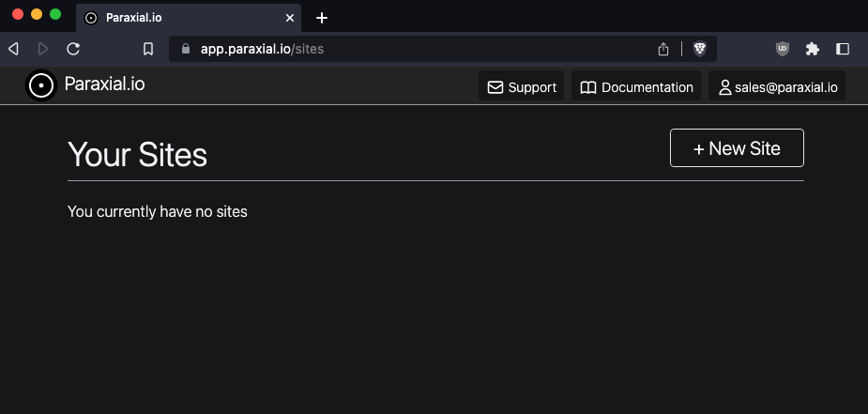Bookmark this page with the bookmark icon
This screenshot has width=868, height=414.
(148, 49)
